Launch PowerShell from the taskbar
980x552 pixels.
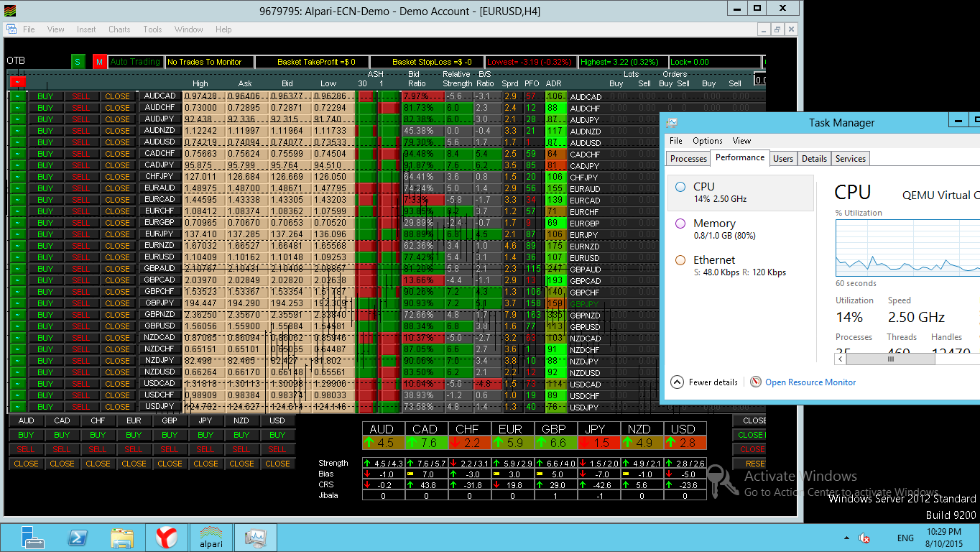(78, 538)
